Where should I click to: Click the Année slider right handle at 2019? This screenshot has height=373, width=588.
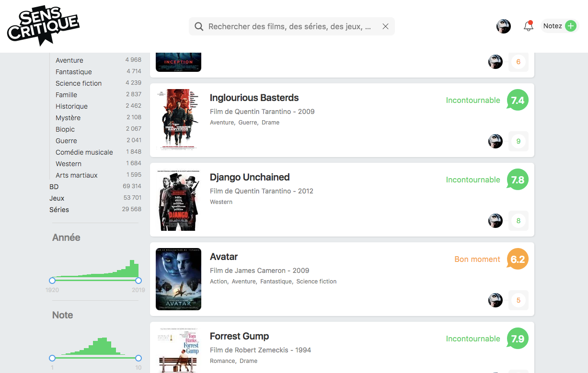coord(138,281)
